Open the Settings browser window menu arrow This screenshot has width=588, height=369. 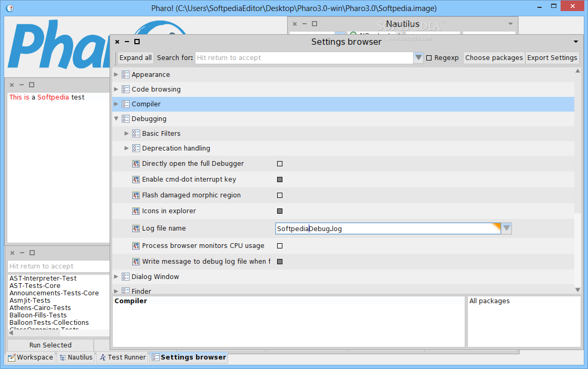pos(576,42)
